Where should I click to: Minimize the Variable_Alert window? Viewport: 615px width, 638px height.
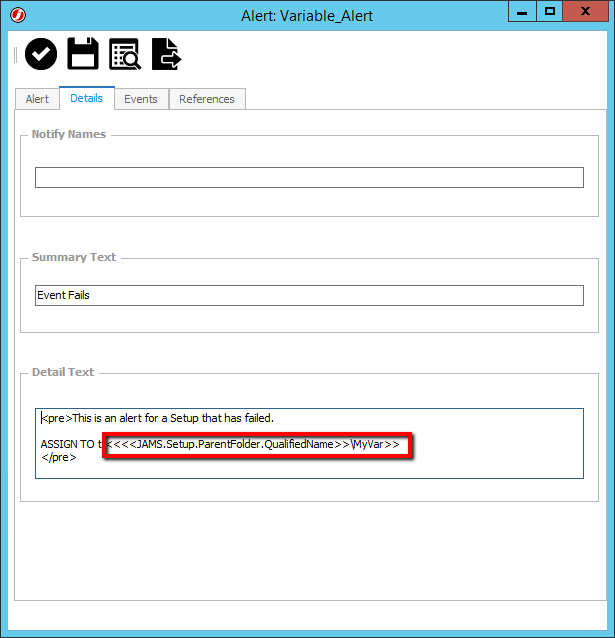click(x=522, y=11)
